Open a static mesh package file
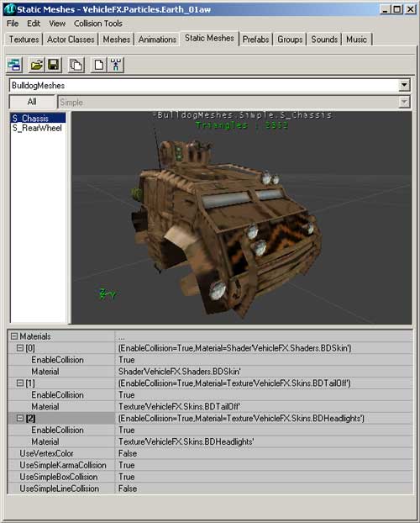Image resolution: width=420 pixels, height=523 pixels. 37,65
